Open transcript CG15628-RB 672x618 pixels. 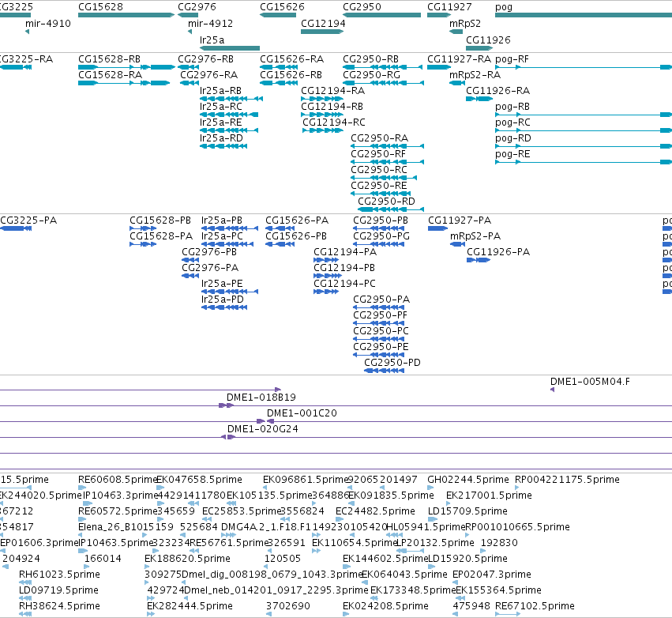109,58
